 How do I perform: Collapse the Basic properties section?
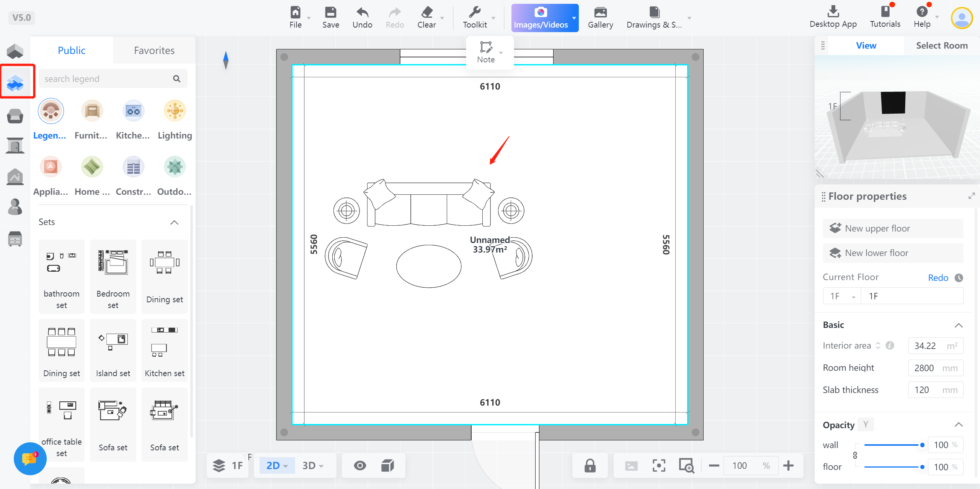point(959,325)
